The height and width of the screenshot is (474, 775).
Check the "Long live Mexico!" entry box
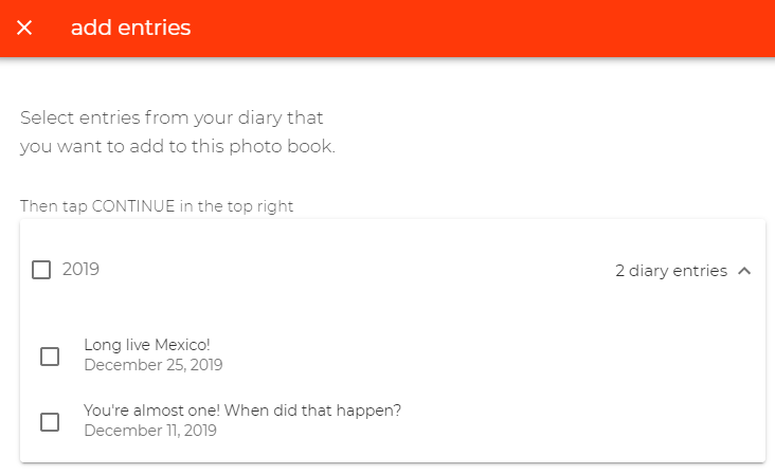pos(50,356)
